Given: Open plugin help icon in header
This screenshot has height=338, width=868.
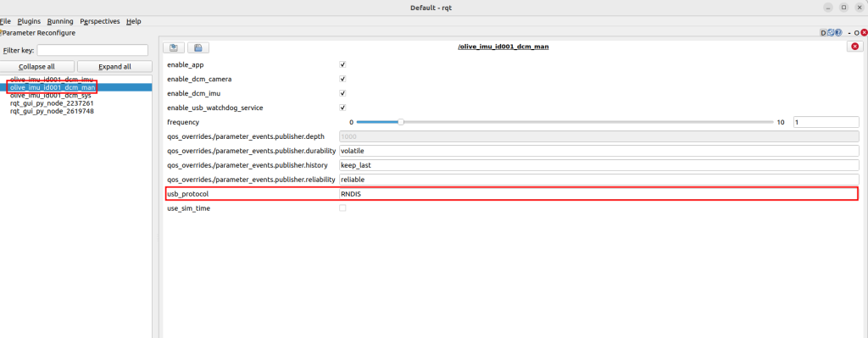Looking at the screenshot, I should tap(838, 33).
